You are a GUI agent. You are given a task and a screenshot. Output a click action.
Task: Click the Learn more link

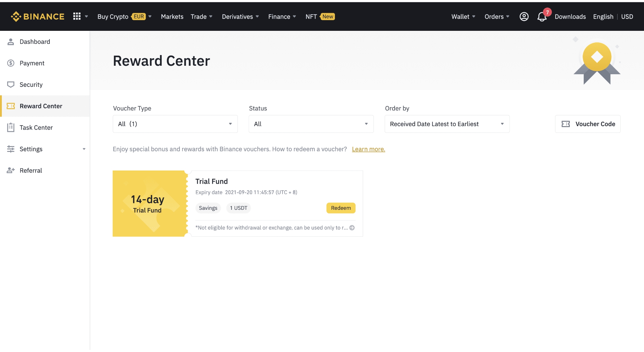(x=368, y=149)
